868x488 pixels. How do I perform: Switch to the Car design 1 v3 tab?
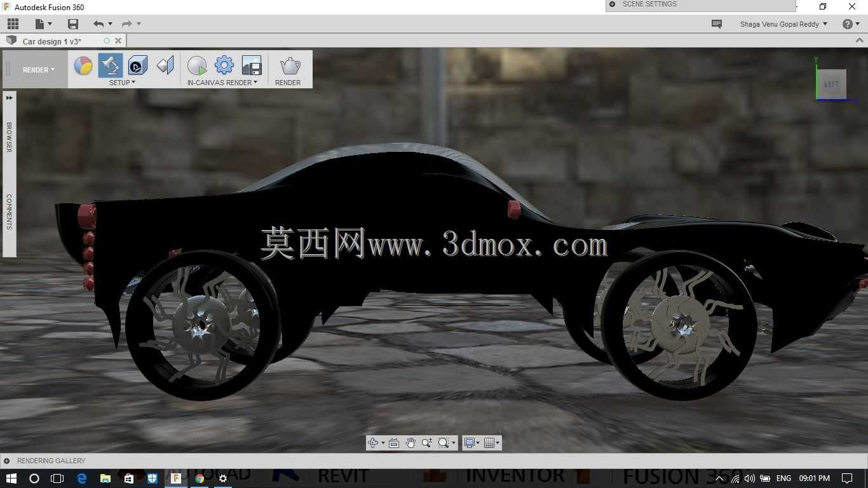(52, 41)
